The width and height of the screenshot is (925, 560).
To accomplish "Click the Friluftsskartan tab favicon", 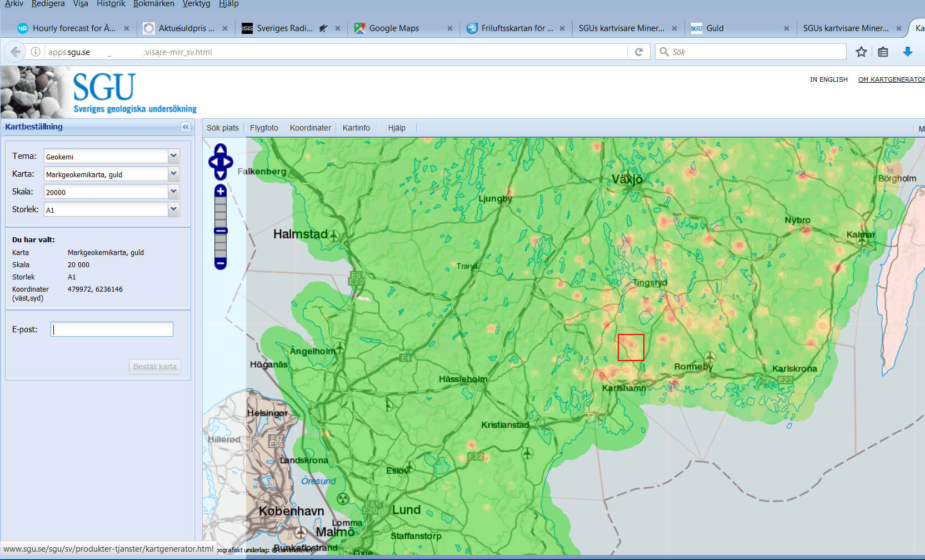I will 472,28.
